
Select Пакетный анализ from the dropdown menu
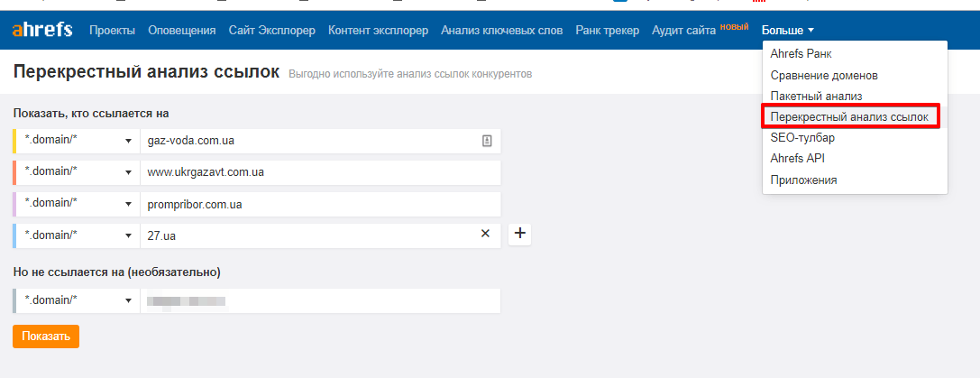coord(817,96)
